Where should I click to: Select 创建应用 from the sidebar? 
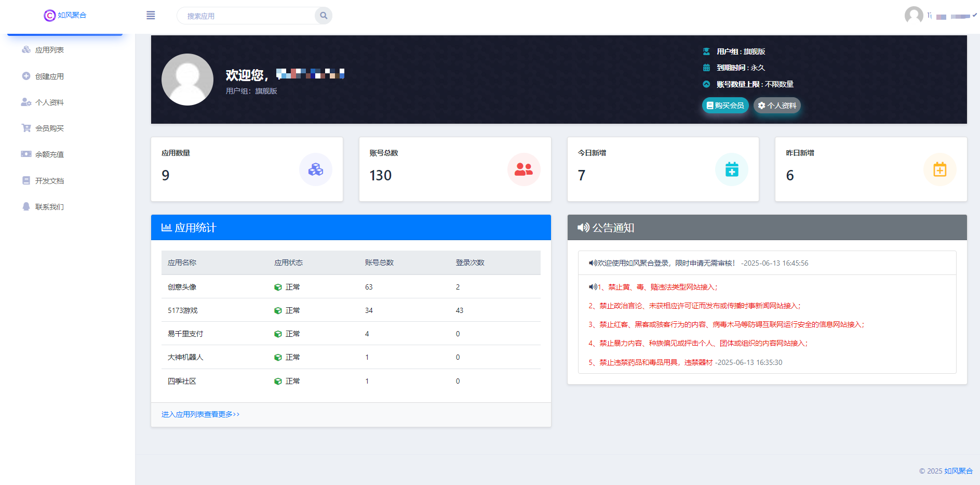tap(49, 76)
